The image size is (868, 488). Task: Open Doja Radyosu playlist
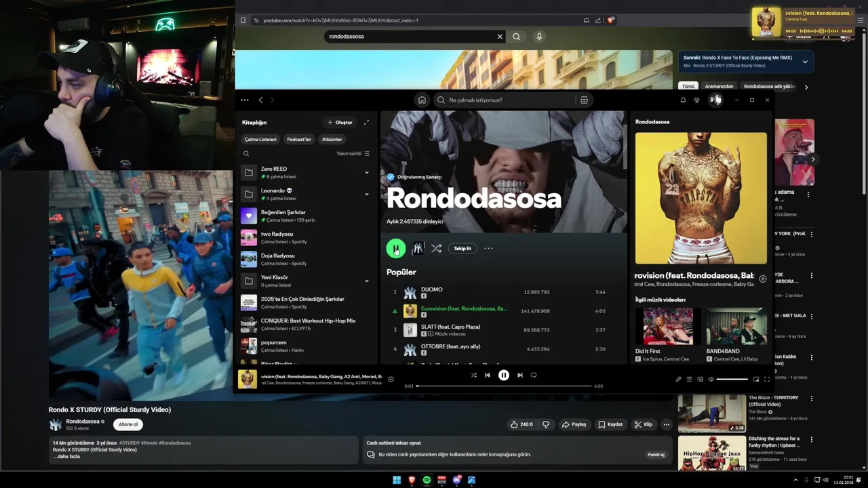tap(306, 260)
